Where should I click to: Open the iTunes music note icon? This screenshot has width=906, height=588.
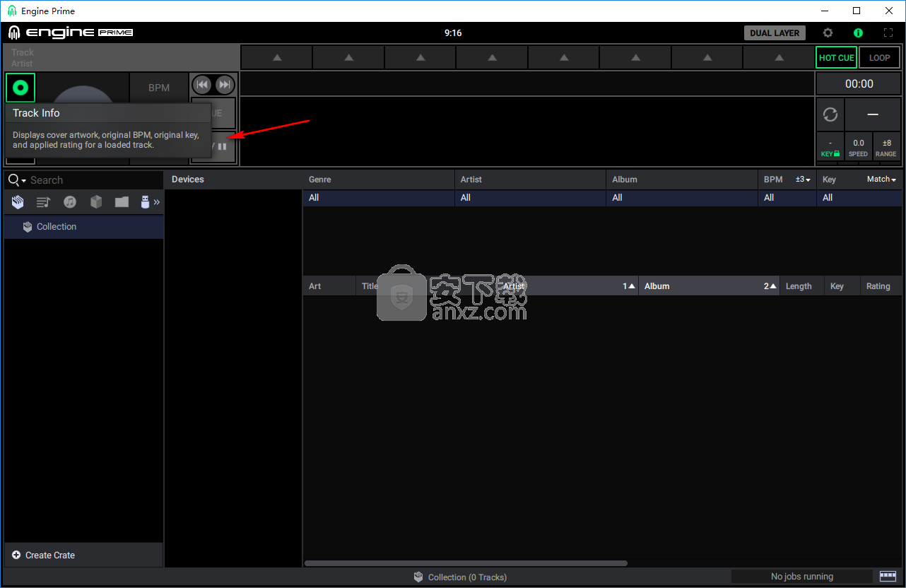tap(69, 202)
